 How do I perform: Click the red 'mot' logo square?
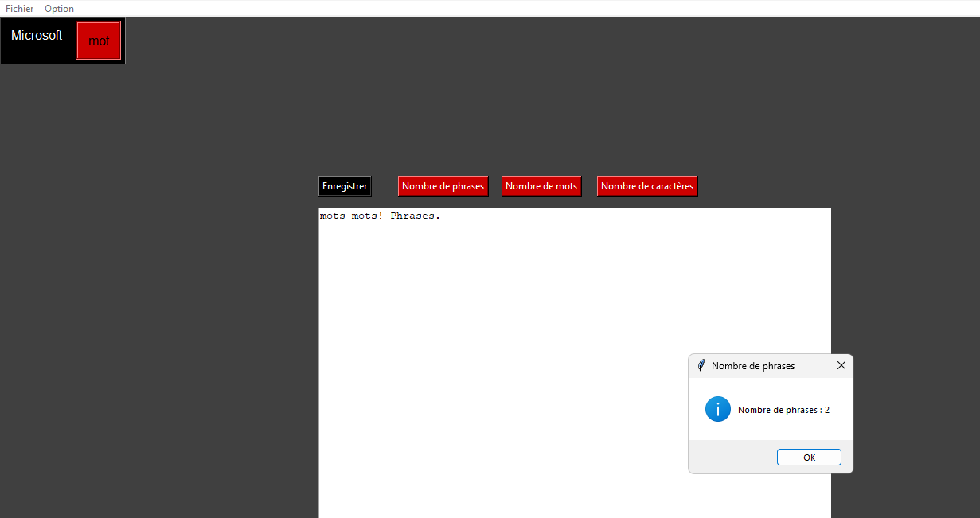(x=98, y=41)
